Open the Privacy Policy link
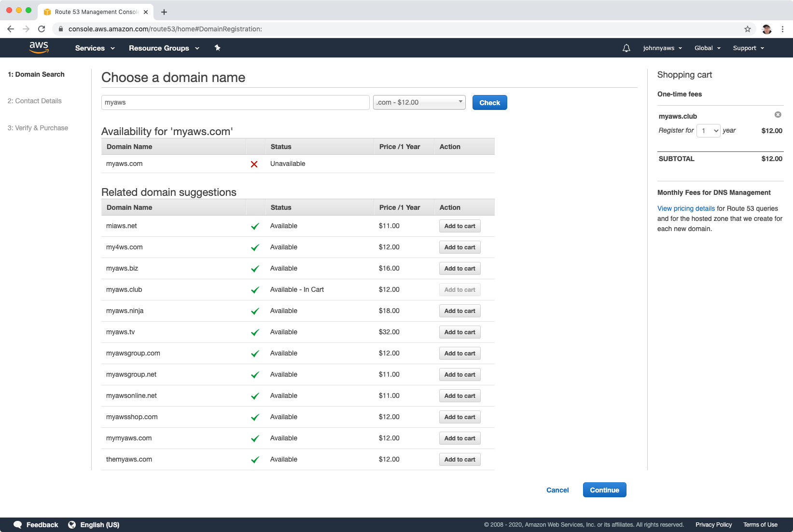The width and height of the screenshot is (793, 532). click(714, 525)
